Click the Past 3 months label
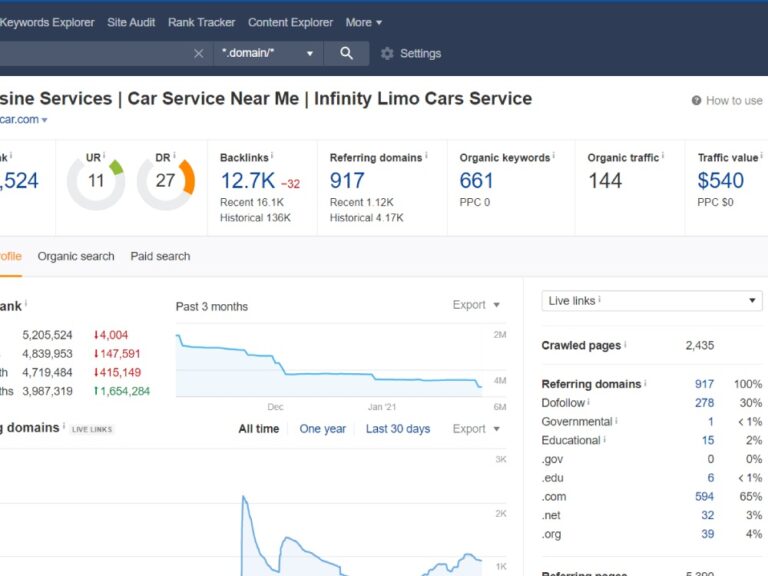 point(212,307)
